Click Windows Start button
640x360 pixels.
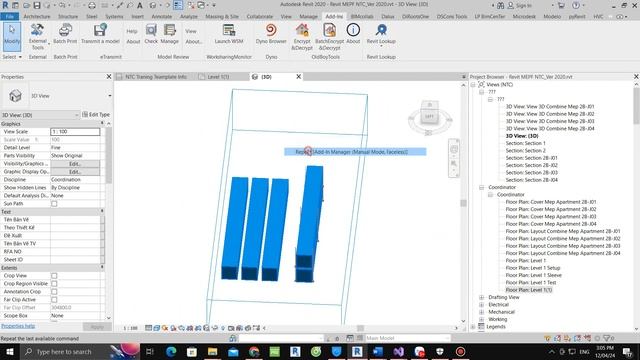tap(9, 351)
